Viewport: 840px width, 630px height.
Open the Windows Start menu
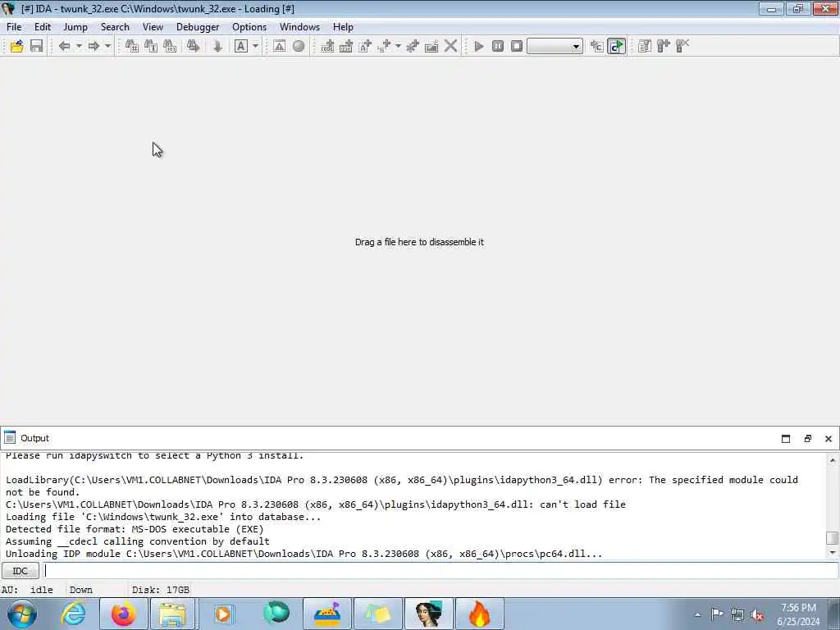tap(22, 614)
